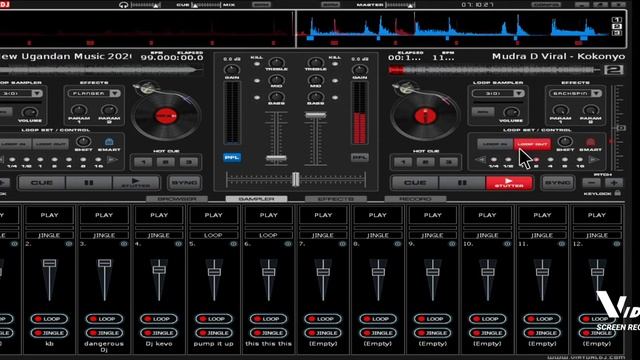Open the right deck Backspin effect dropdown

pos(596,93)
